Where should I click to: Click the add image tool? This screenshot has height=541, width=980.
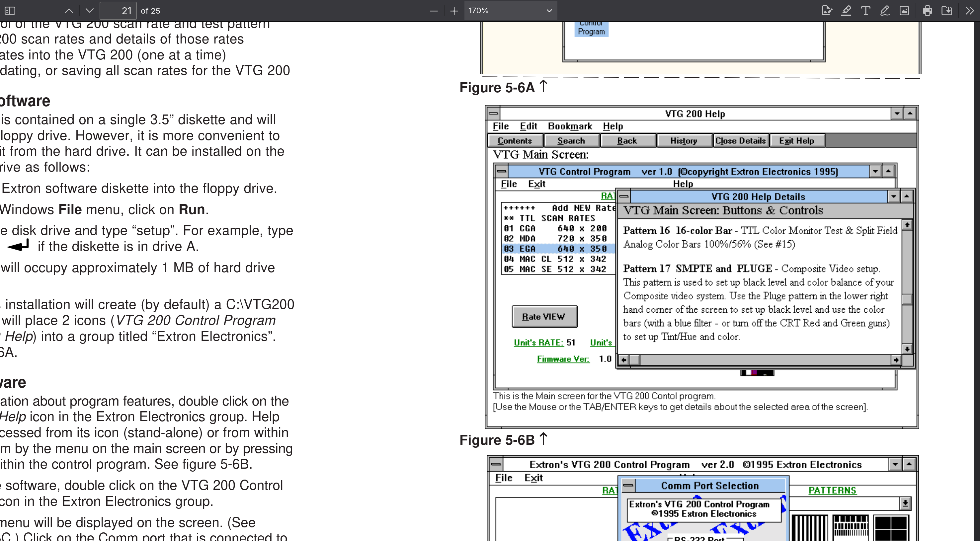pyautogui.click(x=904, y=11)
